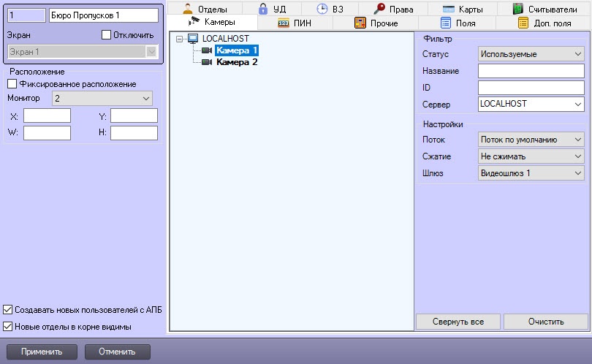Toggle Фиксированное расположение checkbox
This screenshot has height=364, width=592.
tap(12, 84)
